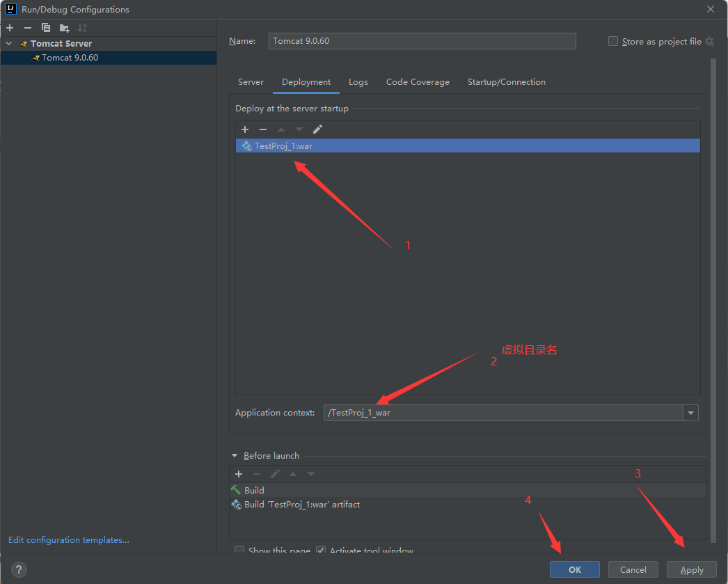Move Before launch task up
Viewport: 728px width, 584px height.
coord(293,474)
